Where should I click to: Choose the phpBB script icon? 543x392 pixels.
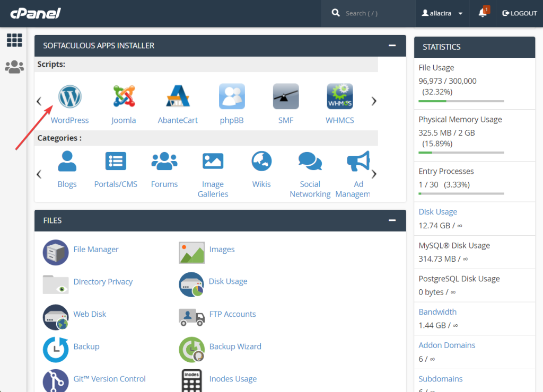coord(232,96)
